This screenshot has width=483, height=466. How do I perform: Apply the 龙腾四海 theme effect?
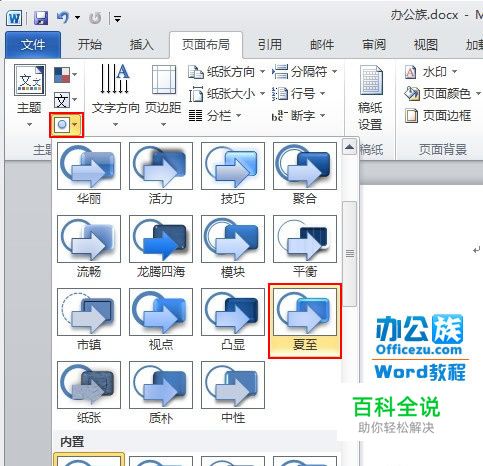point(161,246)
